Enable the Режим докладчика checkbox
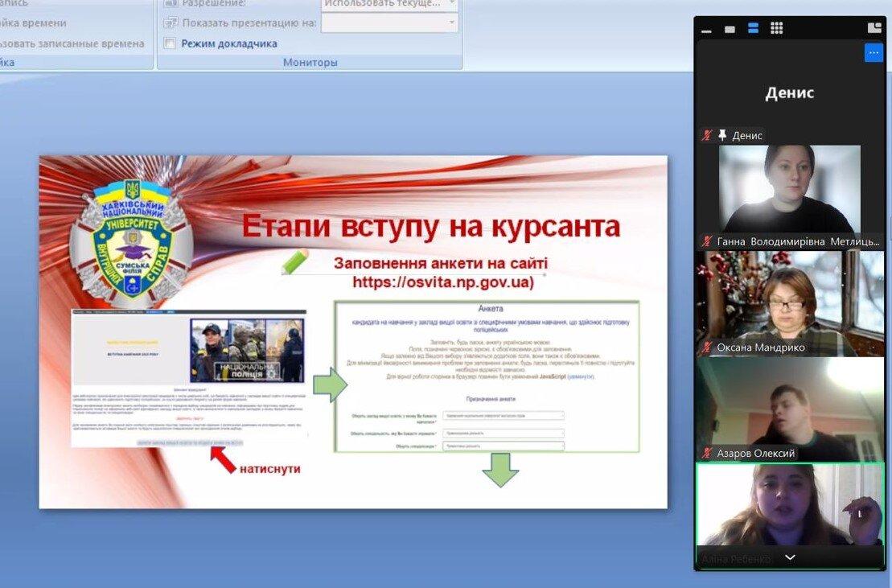The image size is (892, 588). (170, 43)
